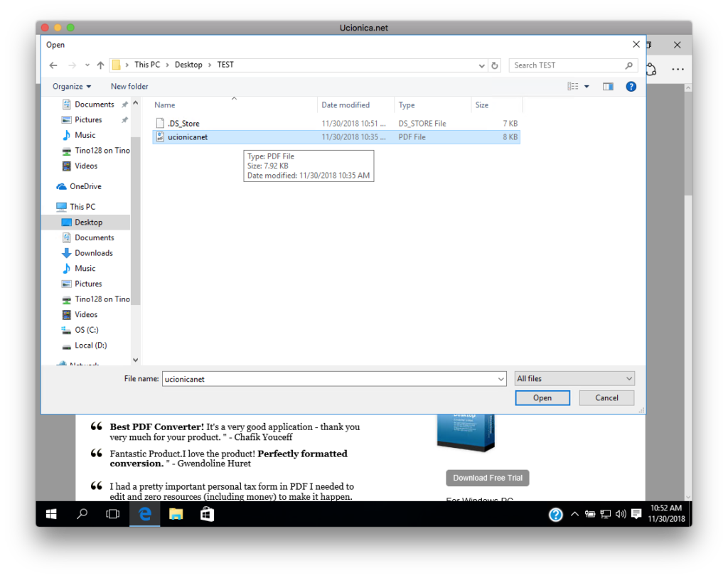Viewport: 728px width, 578px height.
Task: Sort files by Date modified column
Action: (x=346, y=105)
